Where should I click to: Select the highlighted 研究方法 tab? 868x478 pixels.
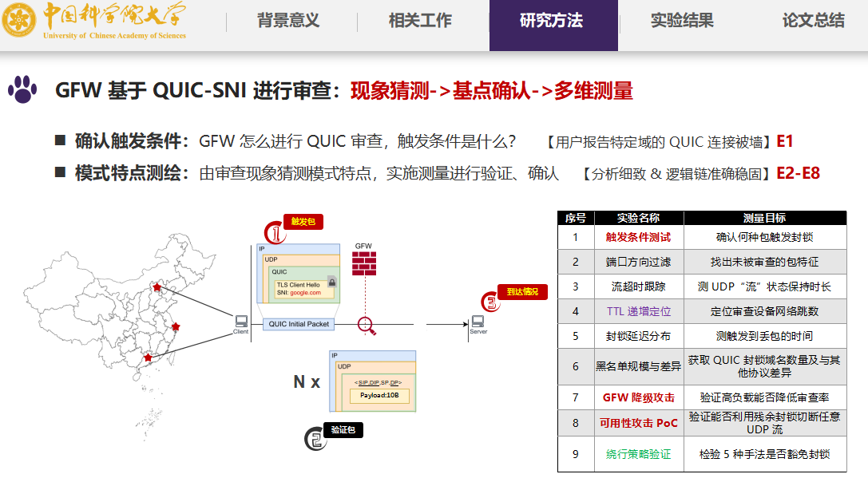click(553, 25)
